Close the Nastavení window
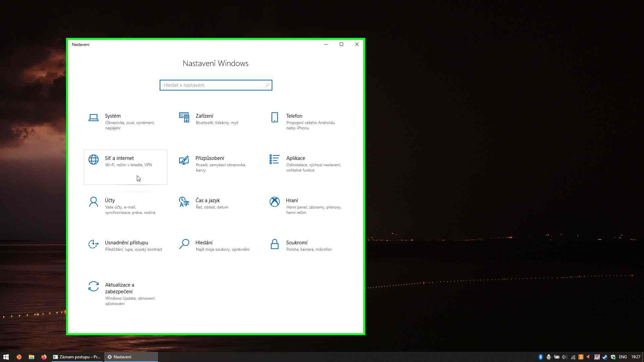 (357, 44)
